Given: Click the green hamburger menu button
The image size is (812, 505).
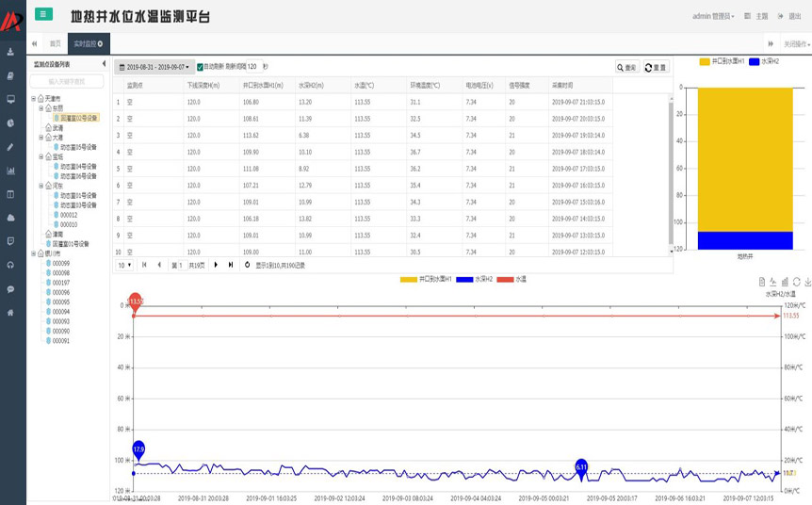Looking at the screenshot, I should coord(43,14).
